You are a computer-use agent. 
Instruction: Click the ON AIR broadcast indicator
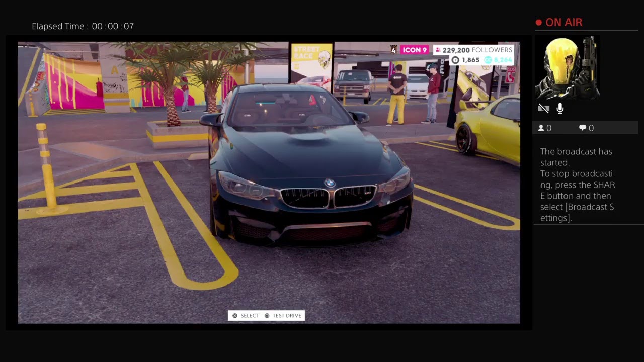click(559, 23)
